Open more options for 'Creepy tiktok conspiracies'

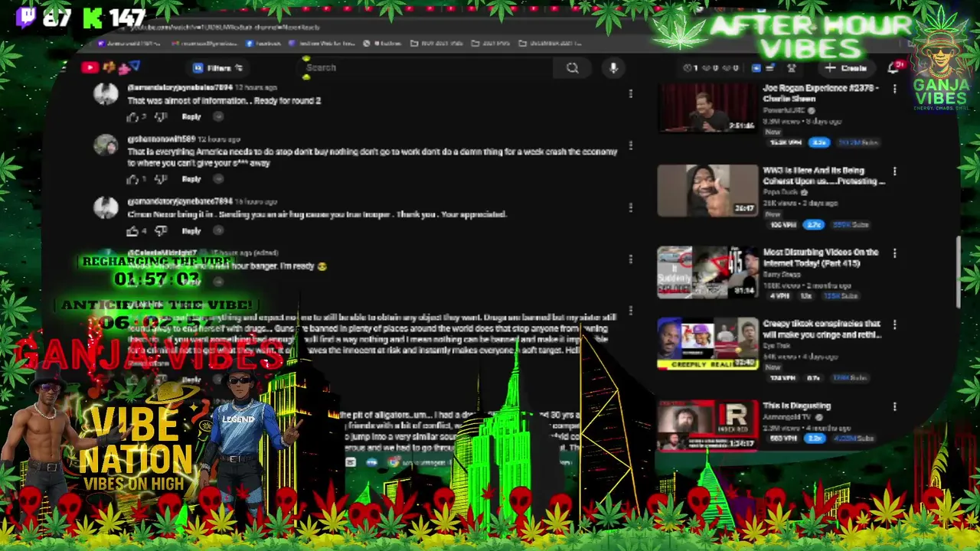point(894,324)
